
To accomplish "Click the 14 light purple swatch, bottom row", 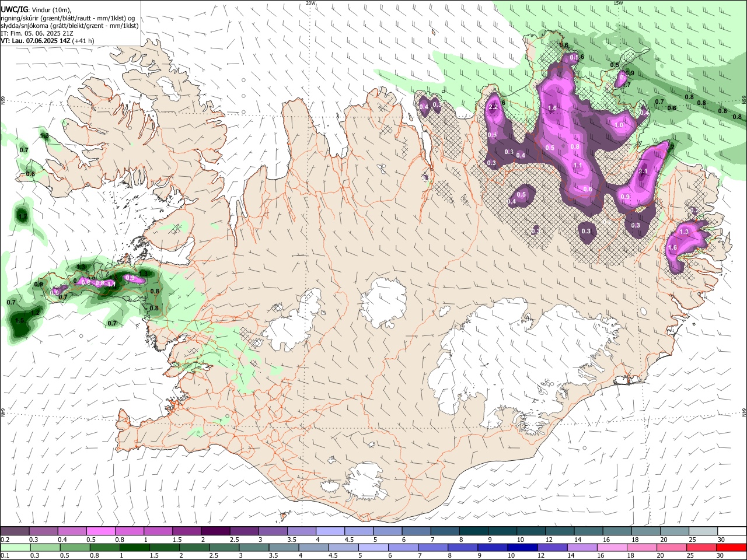I will pos(582,547).
